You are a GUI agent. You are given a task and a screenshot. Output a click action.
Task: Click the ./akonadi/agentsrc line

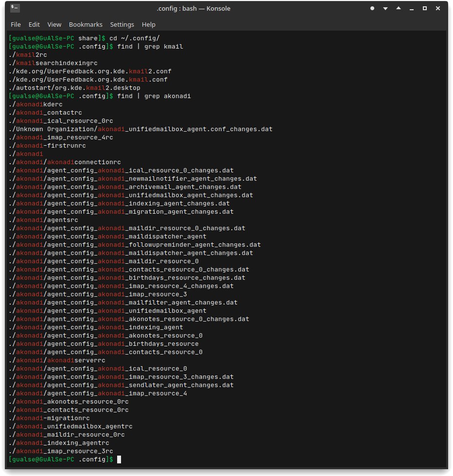pyautogui.click(x=43, y=220)
